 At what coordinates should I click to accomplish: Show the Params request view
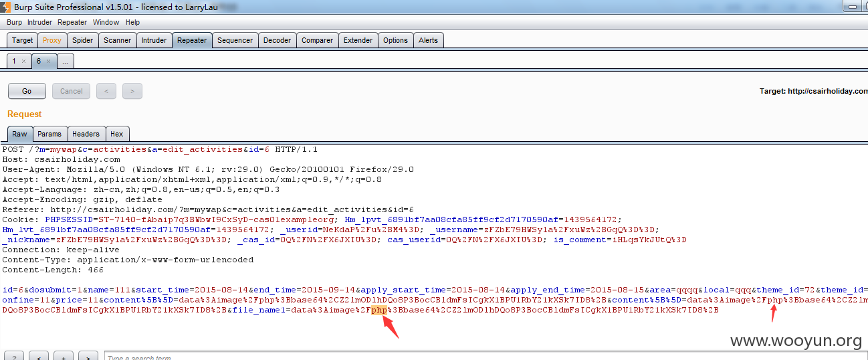point(50,134)
